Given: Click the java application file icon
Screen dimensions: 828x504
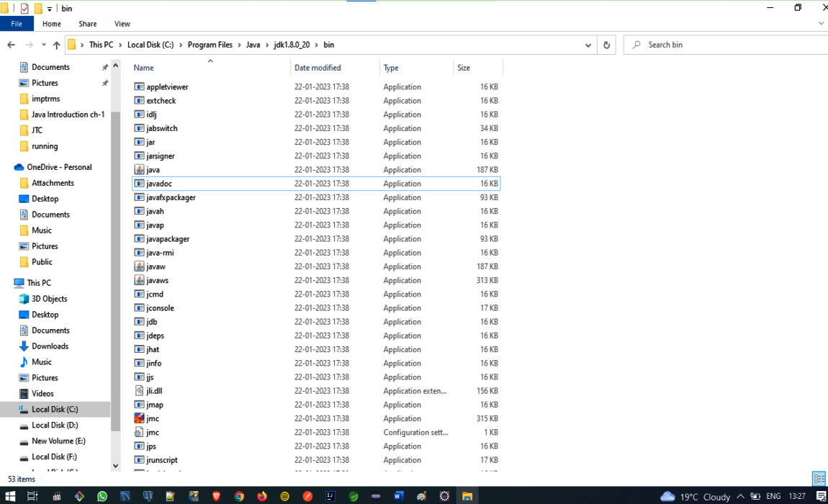Looking at the screenshot, I should (x=140, y=170).
